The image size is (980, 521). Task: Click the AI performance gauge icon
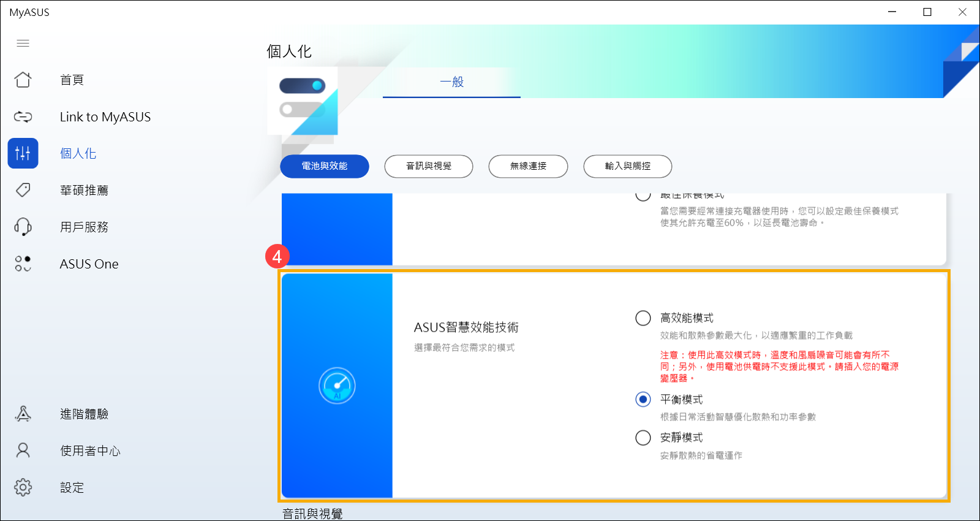coord(337,386)
